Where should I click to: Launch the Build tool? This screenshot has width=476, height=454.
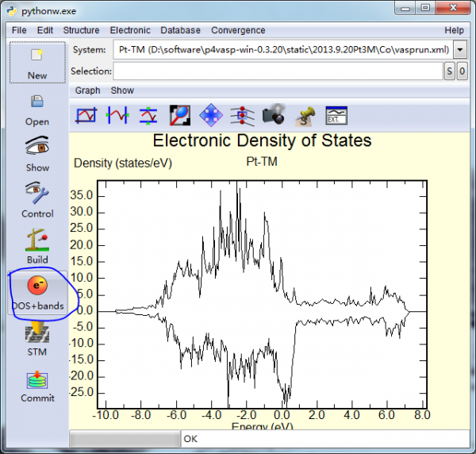(36, 246)
